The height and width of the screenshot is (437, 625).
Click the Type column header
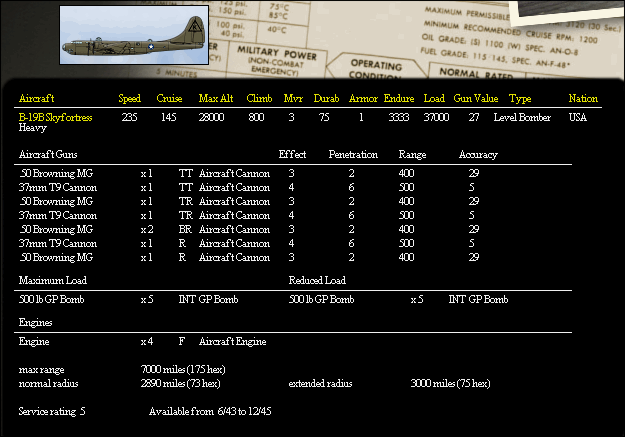520,98
